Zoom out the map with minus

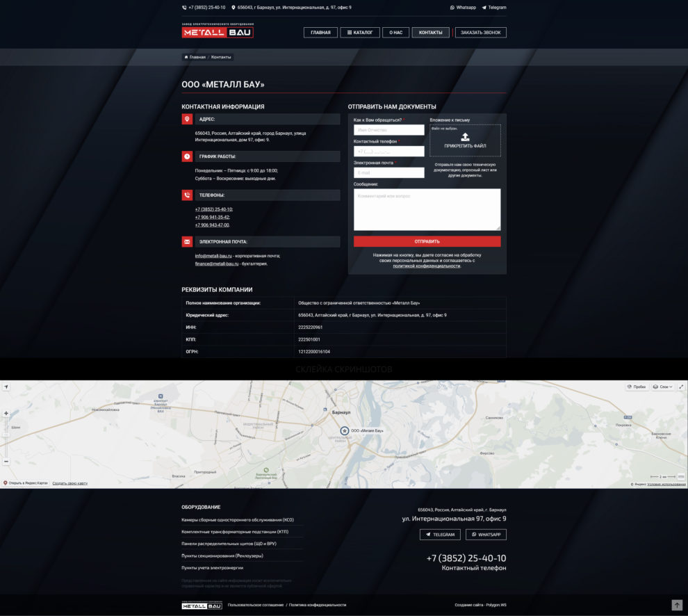point(6,462)
